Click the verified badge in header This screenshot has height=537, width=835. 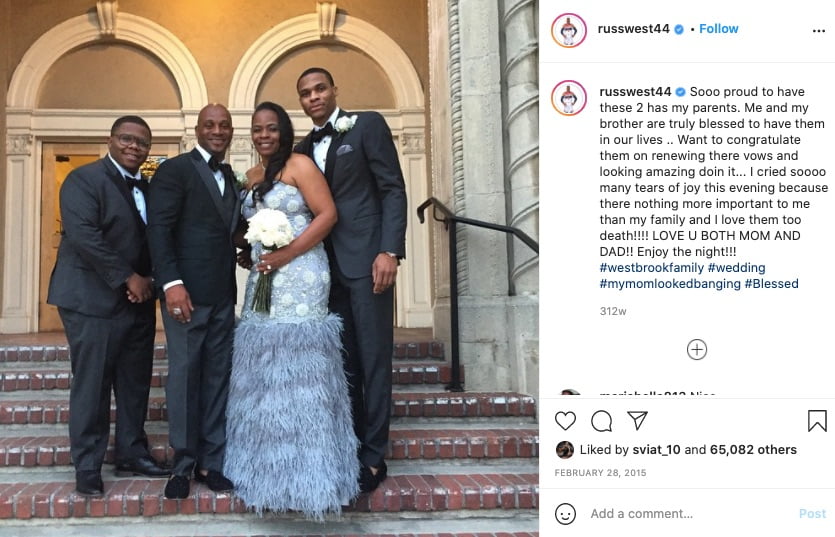point(679,29)
